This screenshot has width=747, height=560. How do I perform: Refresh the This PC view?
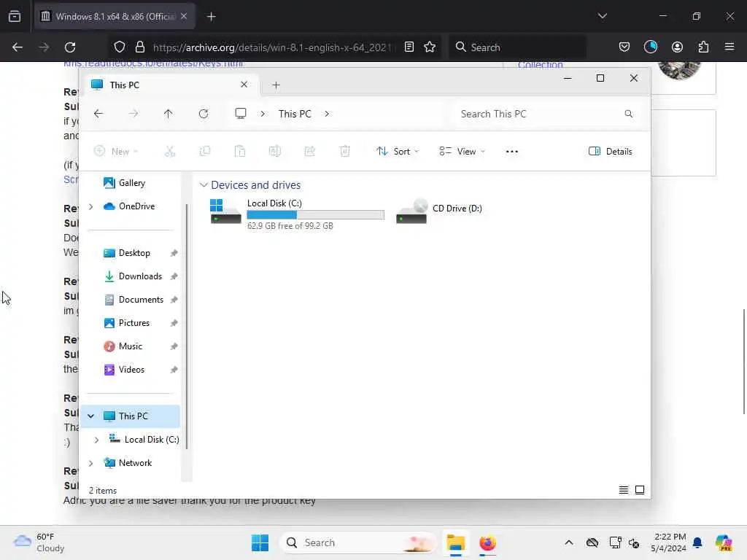(x=204, y=114)
